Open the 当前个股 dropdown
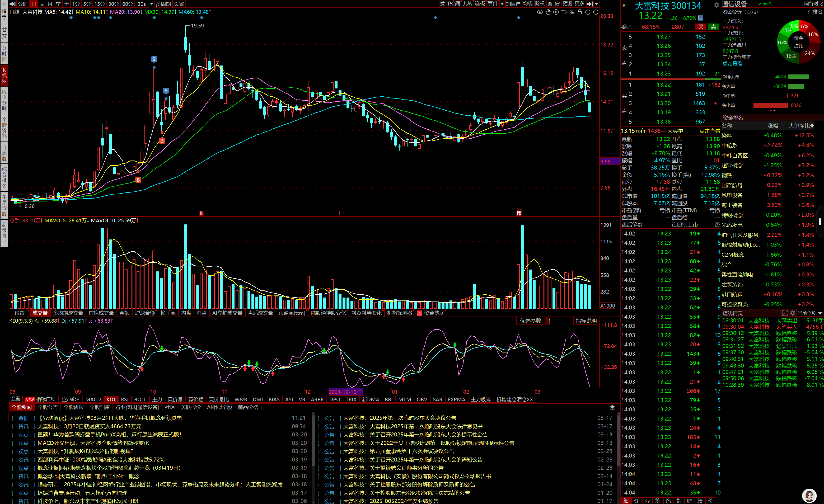Viewport: 824px width, 504px height. pyautogui.click(x=810, y=313)
